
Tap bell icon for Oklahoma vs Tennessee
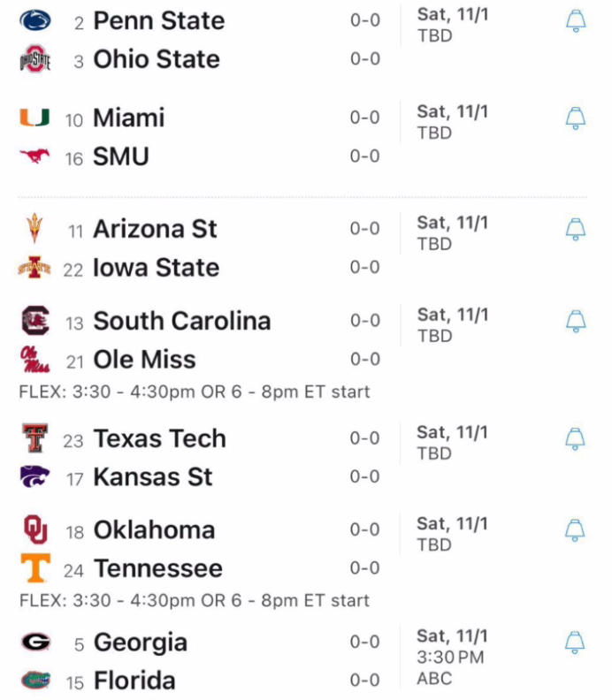tap(576, 530)
